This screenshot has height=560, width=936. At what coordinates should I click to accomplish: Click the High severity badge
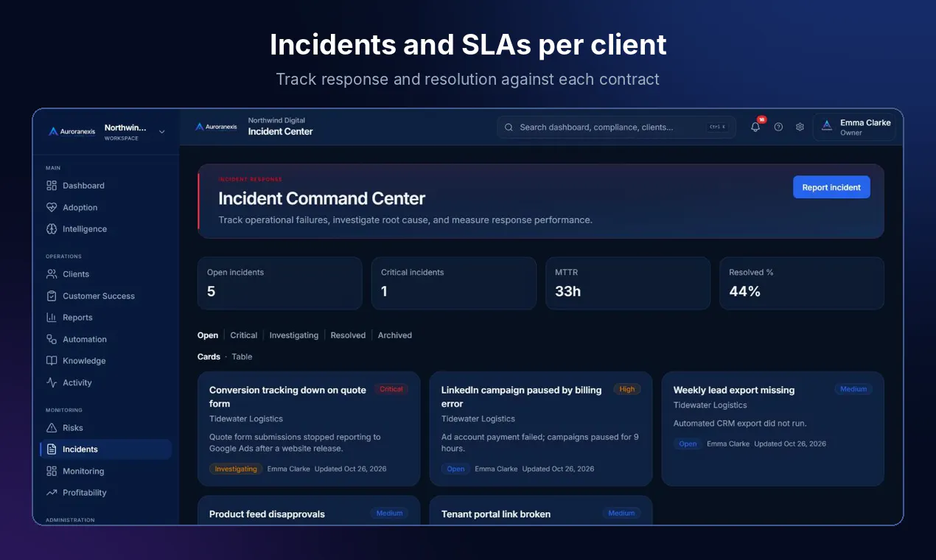[x=627, y=389]
